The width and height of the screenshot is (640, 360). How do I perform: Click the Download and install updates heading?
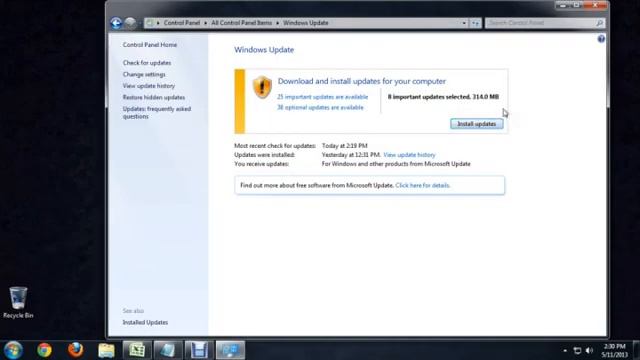[x=362, y=81]
